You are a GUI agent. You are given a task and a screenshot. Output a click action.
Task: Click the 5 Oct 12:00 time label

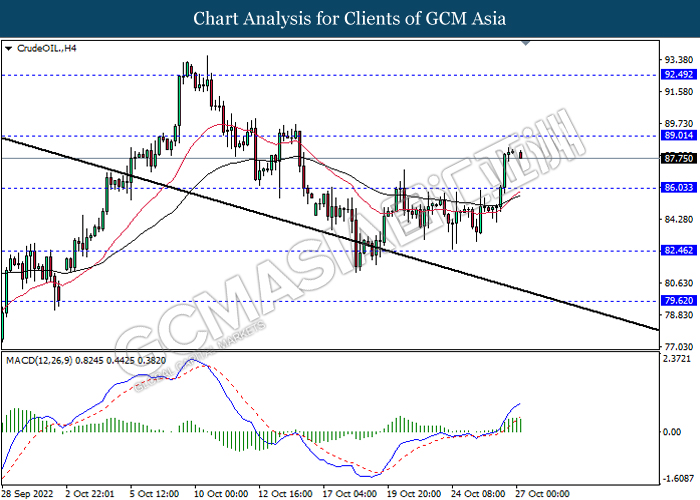[154, 494]
